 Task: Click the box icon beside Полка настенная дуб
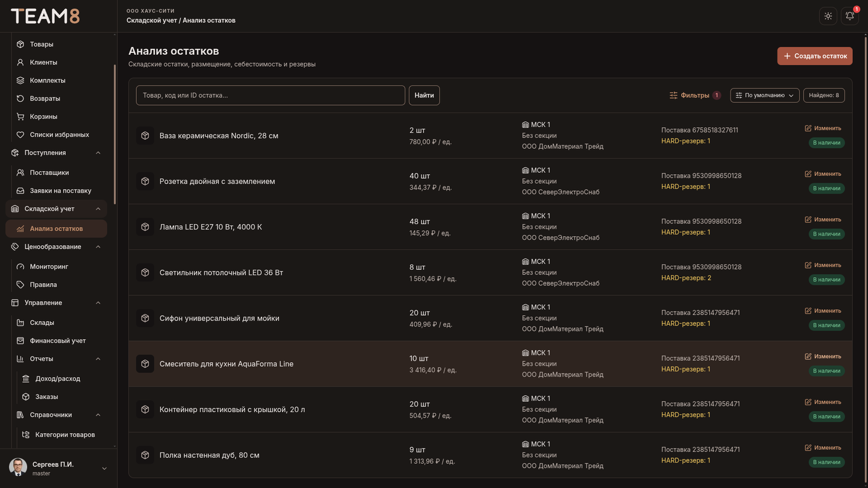point(145,455)
